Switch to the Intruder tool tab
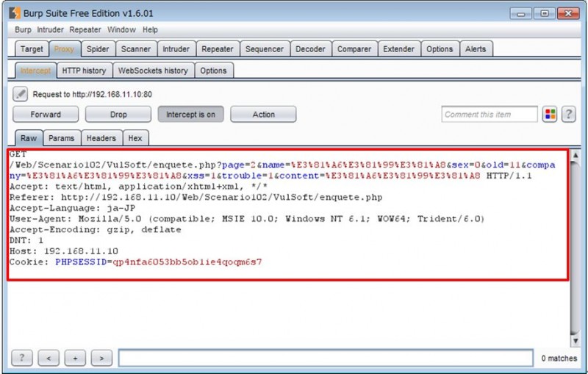This screenshot has height=374, width=588. 176,49
